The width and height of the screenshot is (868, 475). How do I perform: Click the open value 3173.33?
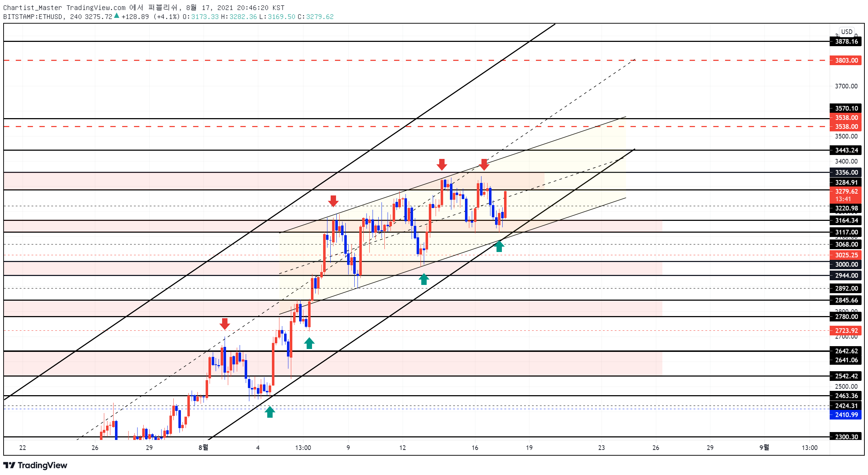205,17
